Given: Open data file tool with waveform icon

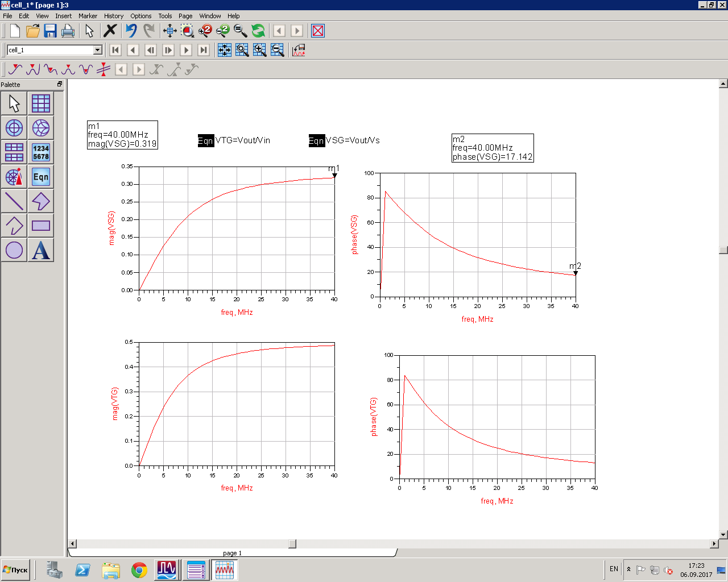Looking at the screenshot, I should coord(299,50).
